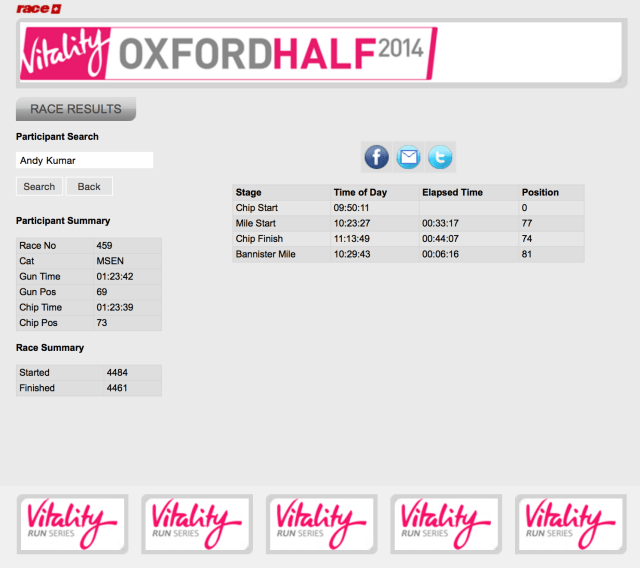This screenshot has width=640, height=568.
Task: Click the Chip Start stage row
Action: 408,208
